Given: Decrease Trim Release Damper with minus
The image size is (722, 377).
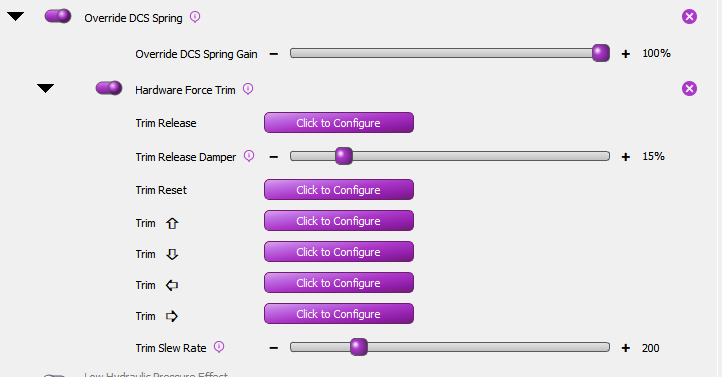Looking at the screenshot, I should [274, 157].
